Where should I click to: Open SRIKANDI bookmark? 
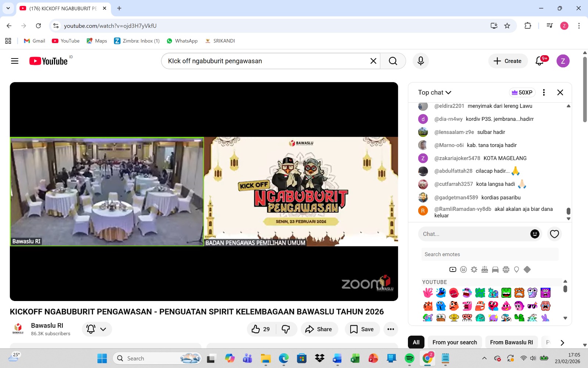tap(220, 41)
